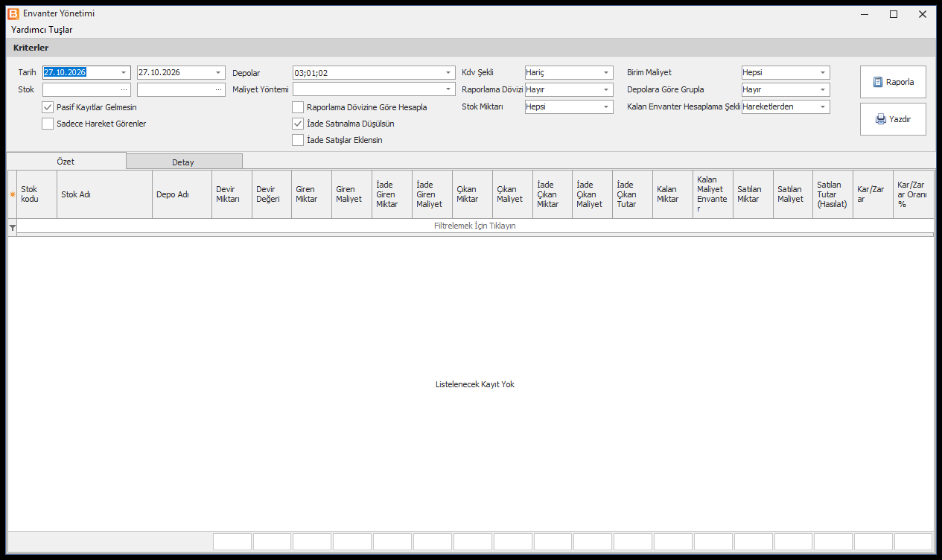Click the funnel filter icon in grid
Viewport: 942px width, 560px height.
pos(12,226)
